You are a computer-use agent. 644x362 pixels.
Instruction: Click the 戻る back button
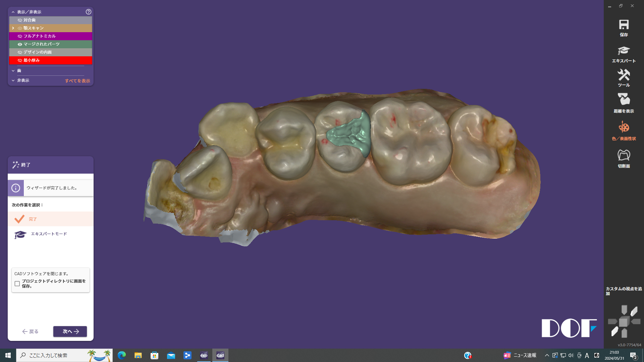pos(30,331)
